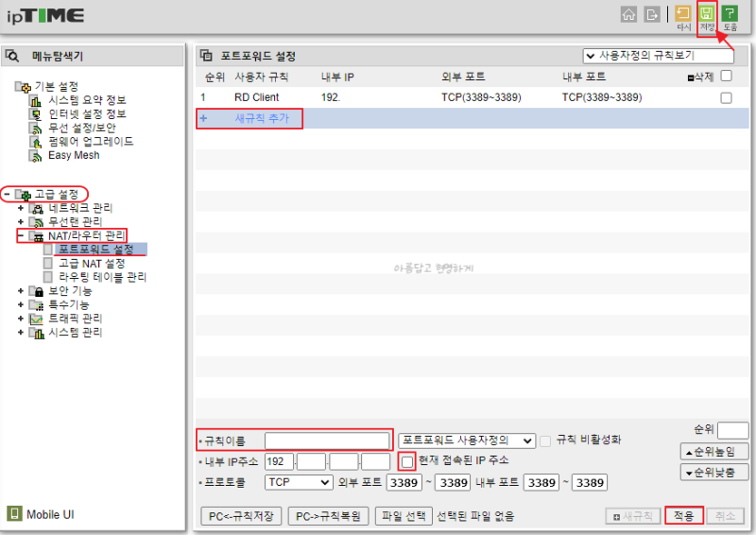Open the 포트포워드 사용자정의 dropdown
Screen dimensions: 756x535
[467, 440]
